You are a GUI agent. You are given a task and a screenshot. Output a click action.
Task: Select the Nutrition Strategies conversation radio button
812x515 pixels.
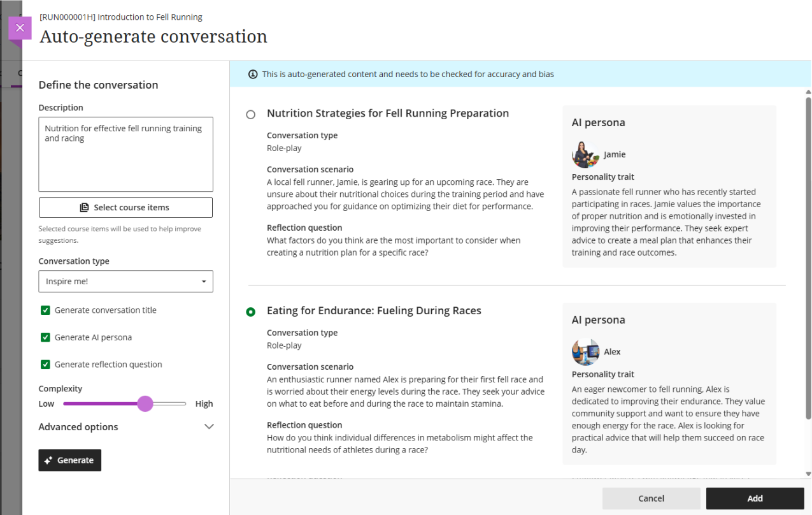tap(251, 115)
